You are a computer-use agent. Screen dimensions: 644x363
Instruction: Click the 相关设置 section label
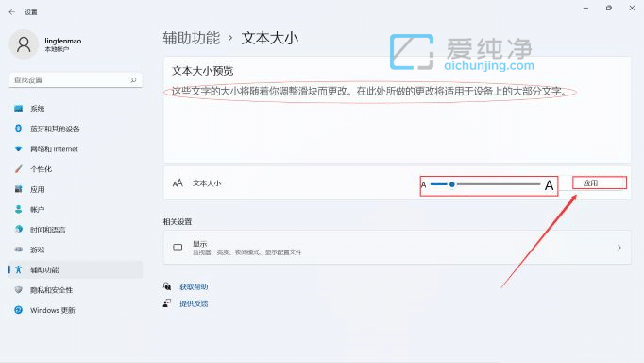click(x=178, y=222)
